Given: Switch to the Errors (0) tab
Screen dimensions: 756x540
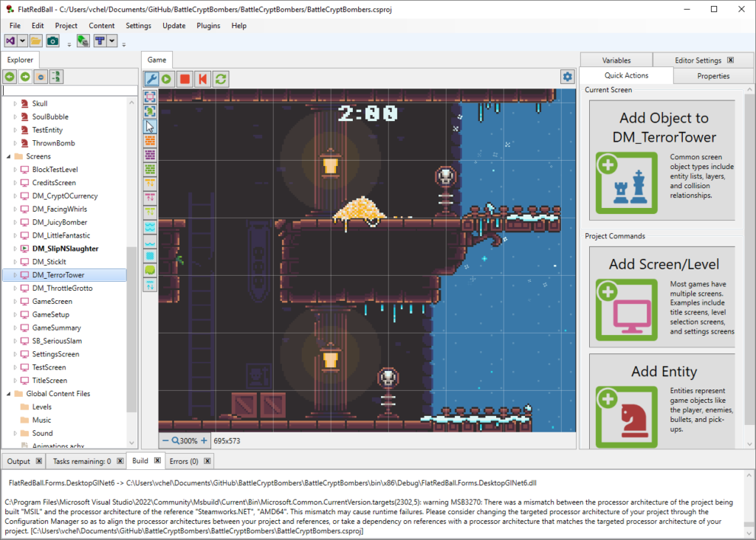Looking at the screenshot, I should coord(183,460).
